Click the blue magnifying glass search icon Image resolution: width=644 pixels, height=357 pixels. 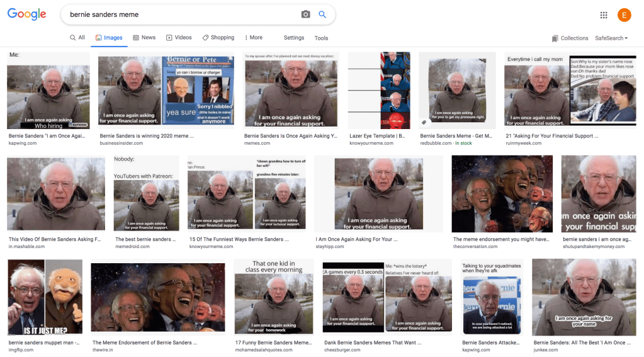[322, 14]
